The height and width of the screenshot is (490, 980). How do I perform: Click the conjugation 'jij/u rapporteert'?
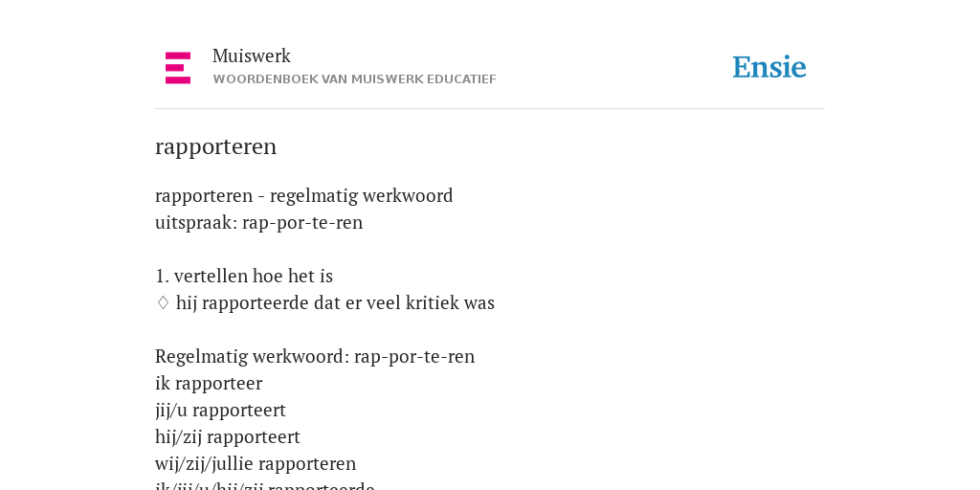pyautogui.click(x=221, y=410)
